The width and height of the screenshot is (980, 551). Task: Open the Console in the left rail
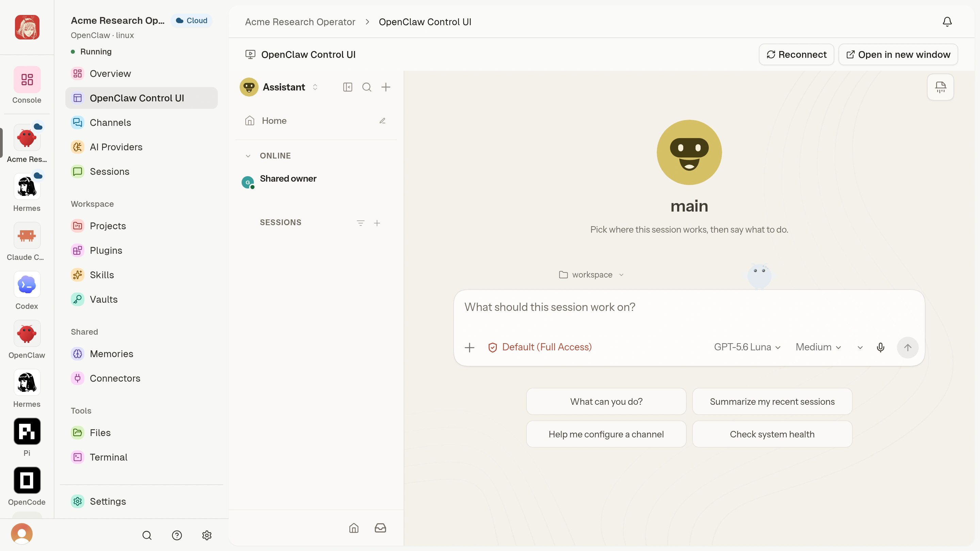(x=27, y=85)
